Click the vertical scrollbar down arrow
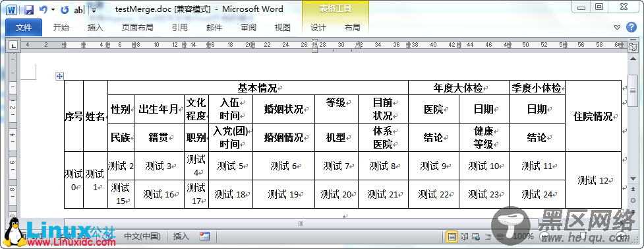This screenshot has width=644, height=249. tap(633, 178)
